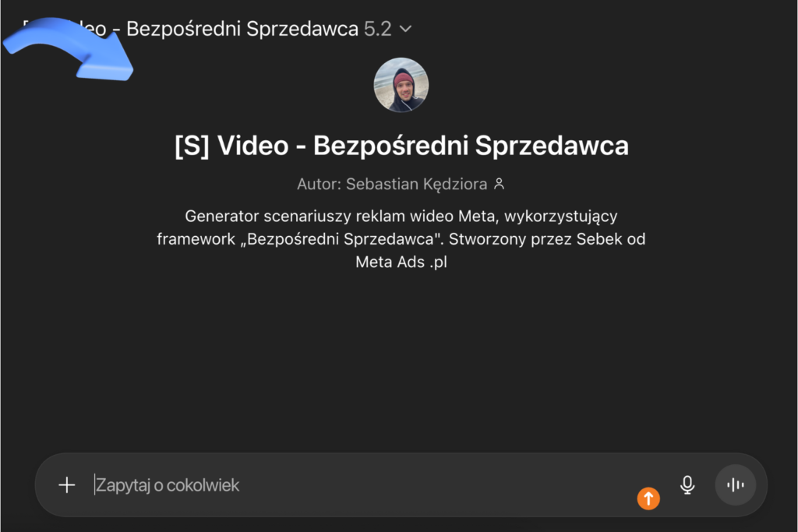The image size is (798, 532).
Task: Click „Bezpośredni Sprzedawca" quoted framework name
Action: (x=340, y=239)
